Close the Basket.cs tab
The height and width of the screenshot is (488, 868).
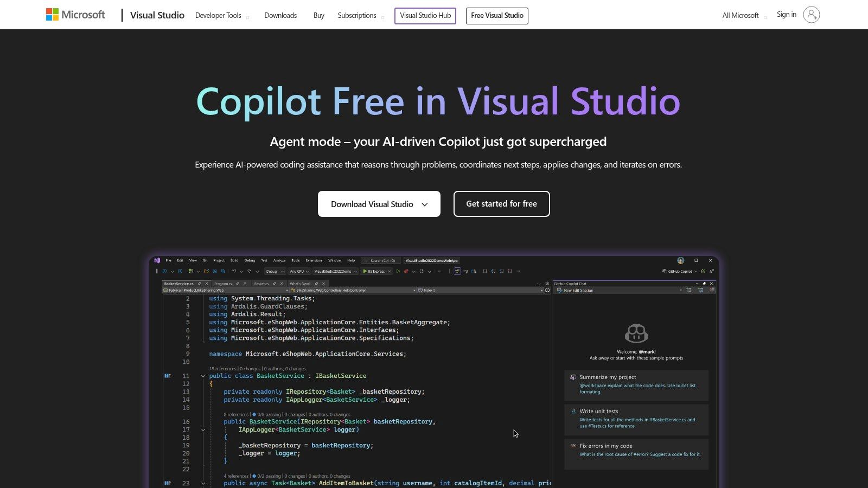(x=282, y=284)
